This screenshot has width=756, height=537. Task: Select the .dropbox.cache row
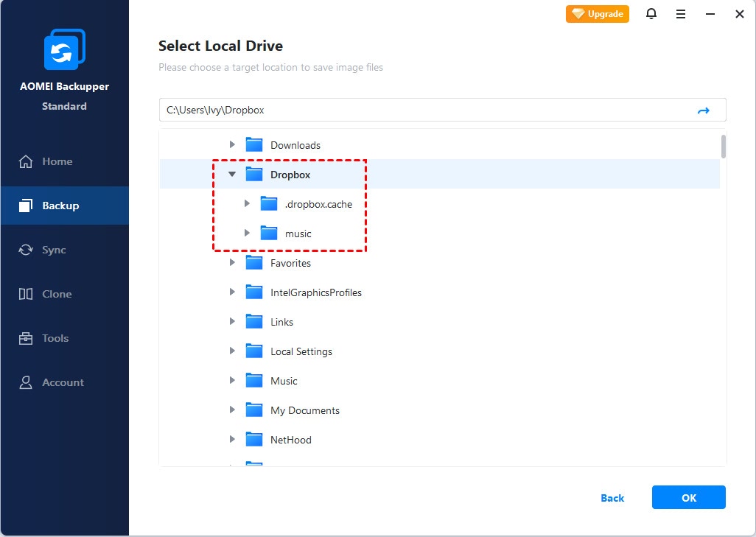[440, 204]
